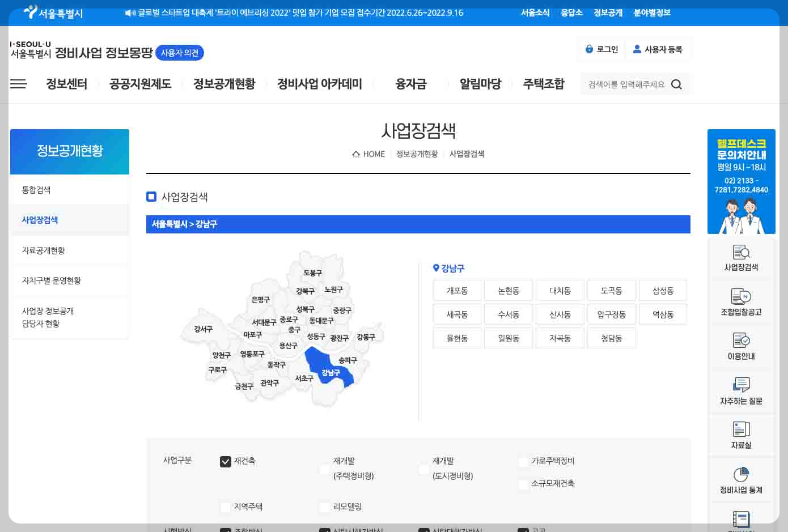The image size is (788, 532).
Task: Select 청담동 district button
Action: (612, 338)
